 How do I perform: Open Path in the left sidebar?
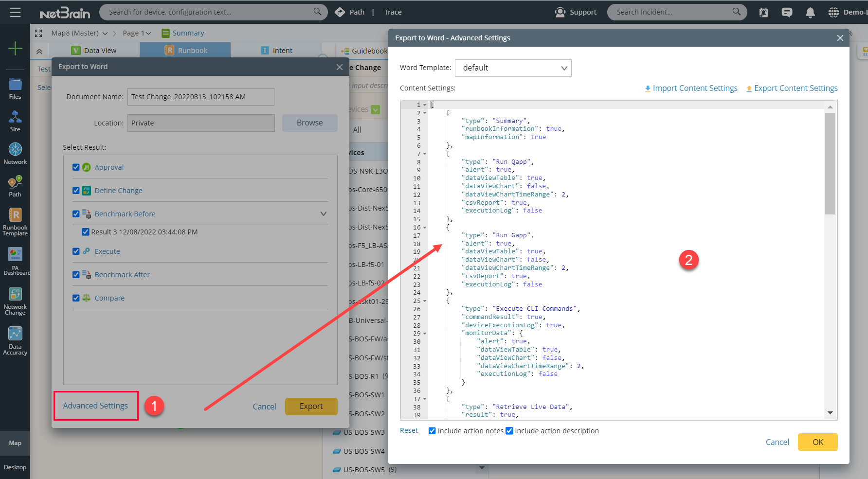coord(15,186)
